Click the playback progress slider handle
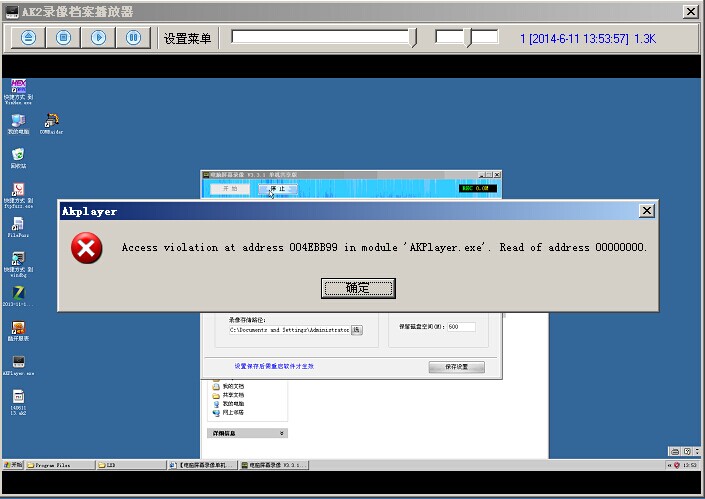The image size is (705, 499). click(x=413, y=38)
